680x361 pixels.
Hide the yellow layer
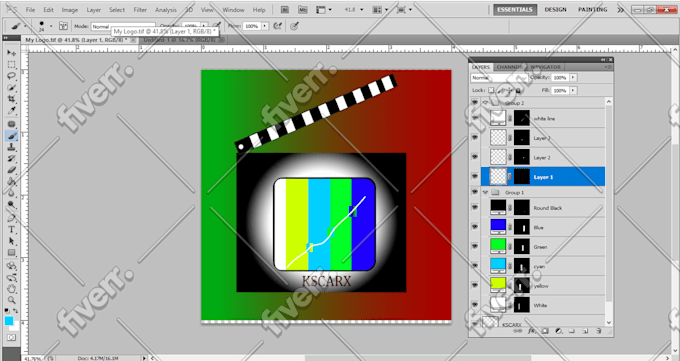click(x=475, y=286)
